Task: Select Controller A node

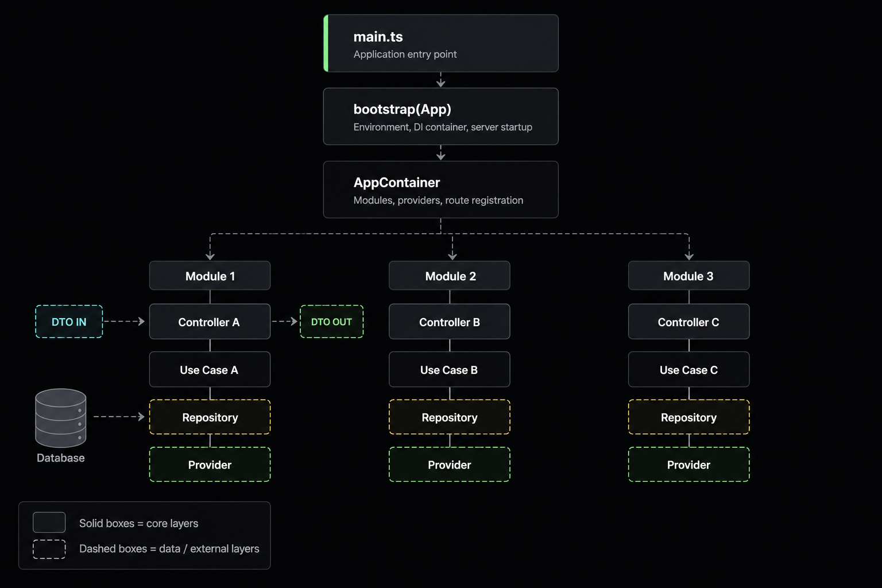Action: click(210, 322)
